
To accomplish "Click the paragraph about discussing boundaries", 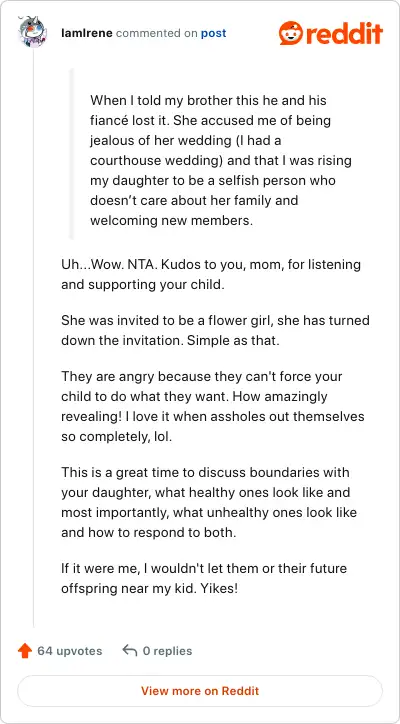I will (x=209, y=502).
